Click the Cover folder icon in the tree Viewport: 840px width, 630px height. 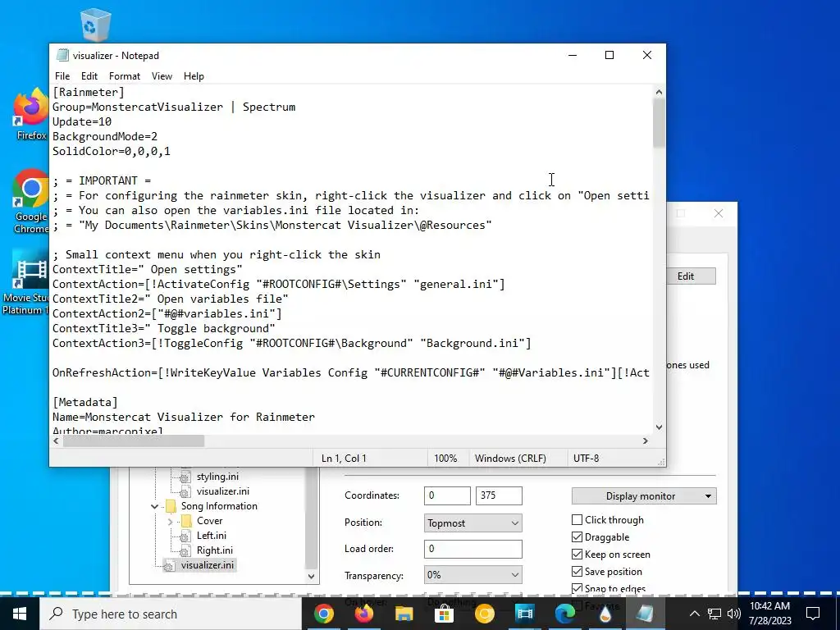(x=186, y=521)
